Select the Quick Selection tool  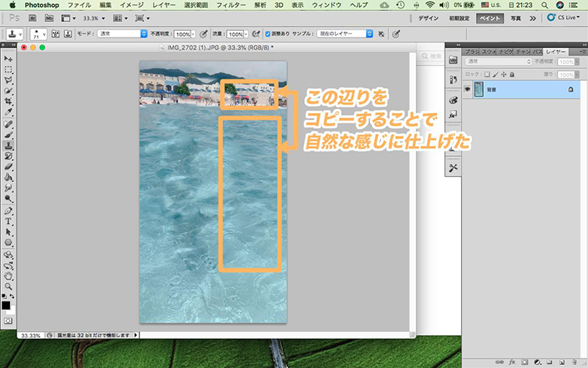tap(9, 91)
